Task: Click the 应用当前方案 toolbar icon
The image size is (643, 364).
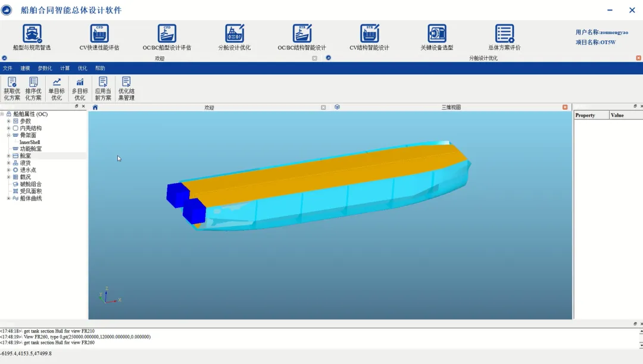Action: pyautogui.click(x=103, y=89)
